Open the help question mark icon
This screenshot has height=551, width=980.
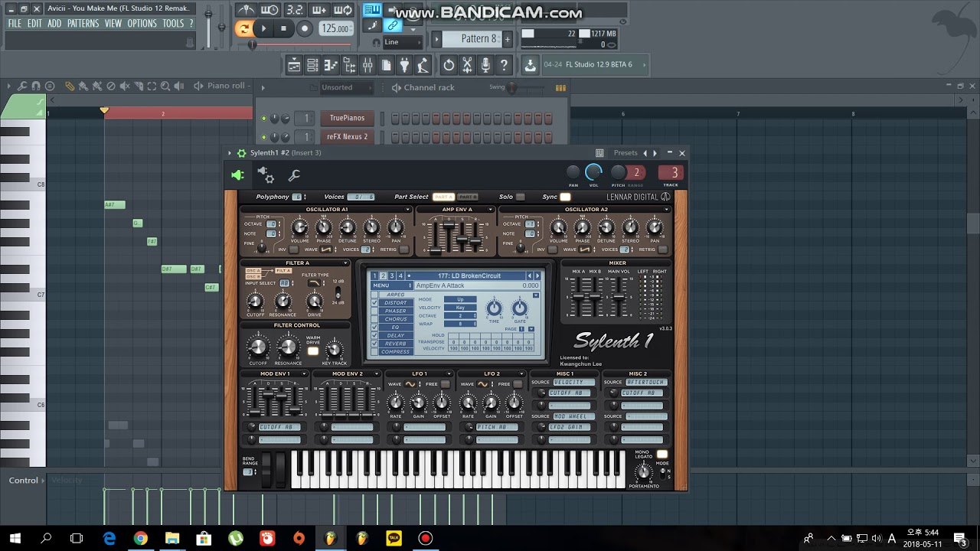click(x=504, y=65)
